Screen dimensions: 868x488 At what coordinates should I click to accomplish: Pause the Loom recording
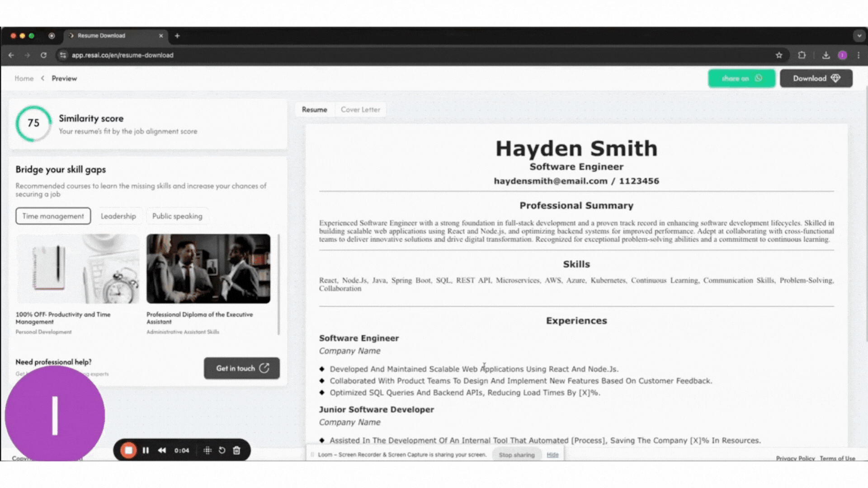[x=146, y=450]
